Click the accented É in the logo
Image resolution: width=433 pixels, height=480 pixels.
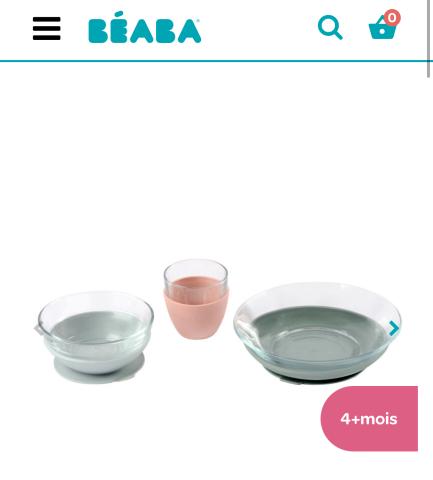tap(118, 28)
